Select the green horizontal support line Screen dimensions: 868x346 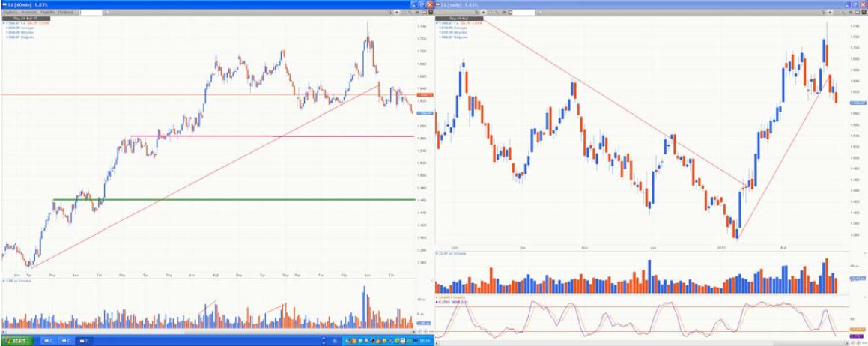[225, 199]
